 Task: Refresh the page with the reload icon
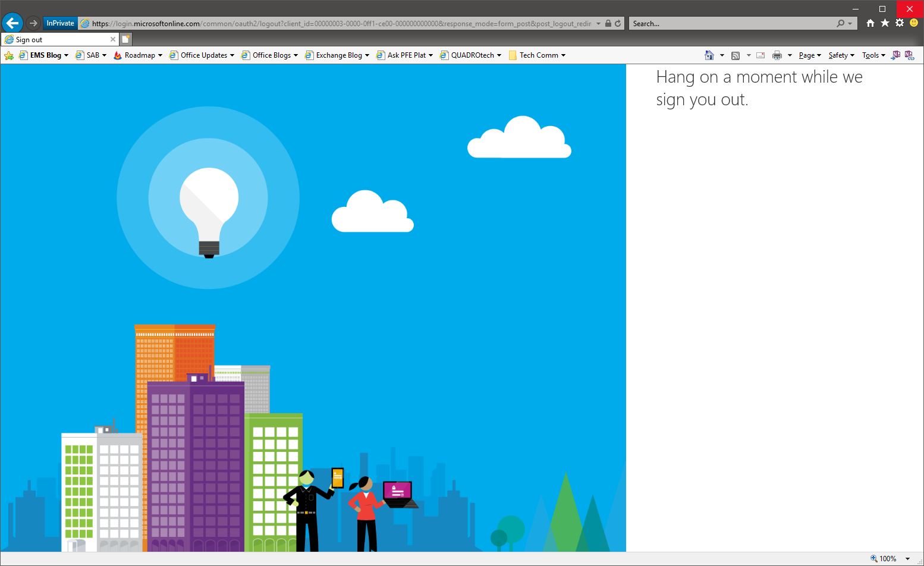(618, 24)
